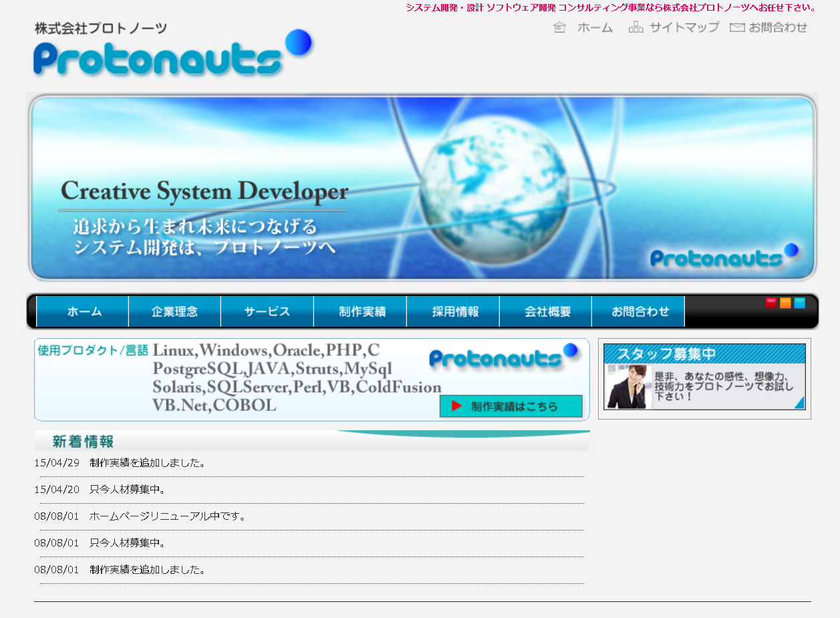Click the pink tagline text at page top

tap(611, 8)
